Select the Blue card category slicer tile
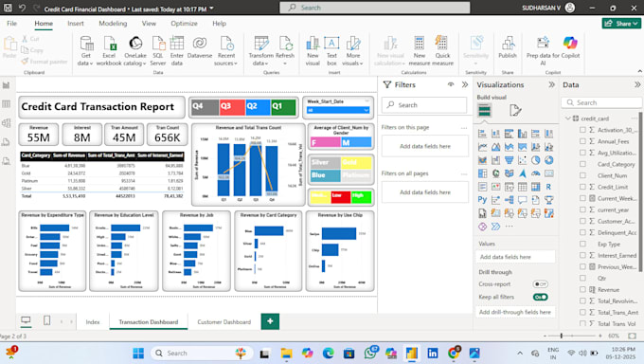Image resolution: width=644 pixels, height=364 pixels. coord(325,175)
